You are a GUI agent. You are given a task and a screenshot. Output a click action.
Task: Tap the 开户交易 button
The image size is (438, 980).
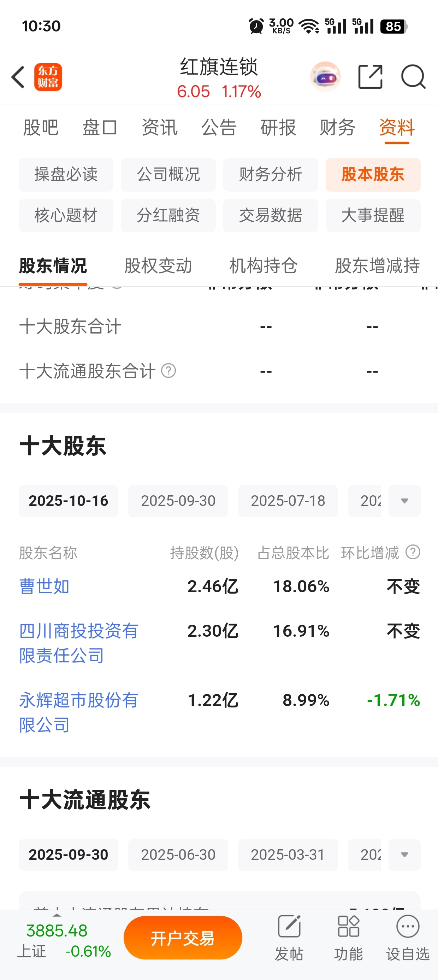click(x=183, y=938)
